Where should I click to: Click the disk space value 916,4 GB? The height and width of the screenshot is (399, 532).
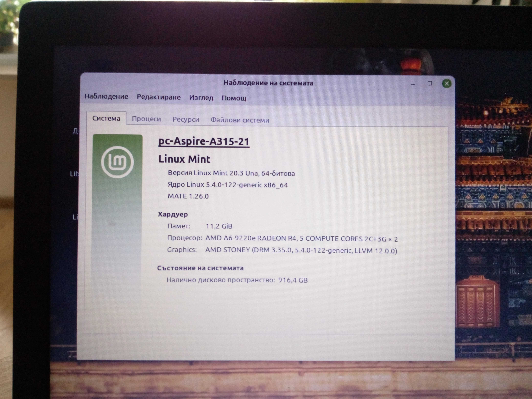coord(293,280)
